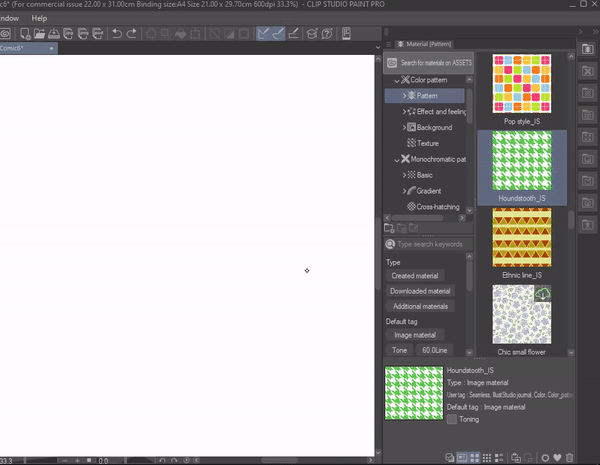The height and width of the screenshot is (465, 600).
Task: Switch to large thumbnail view
Action: [x=475, y=457]
